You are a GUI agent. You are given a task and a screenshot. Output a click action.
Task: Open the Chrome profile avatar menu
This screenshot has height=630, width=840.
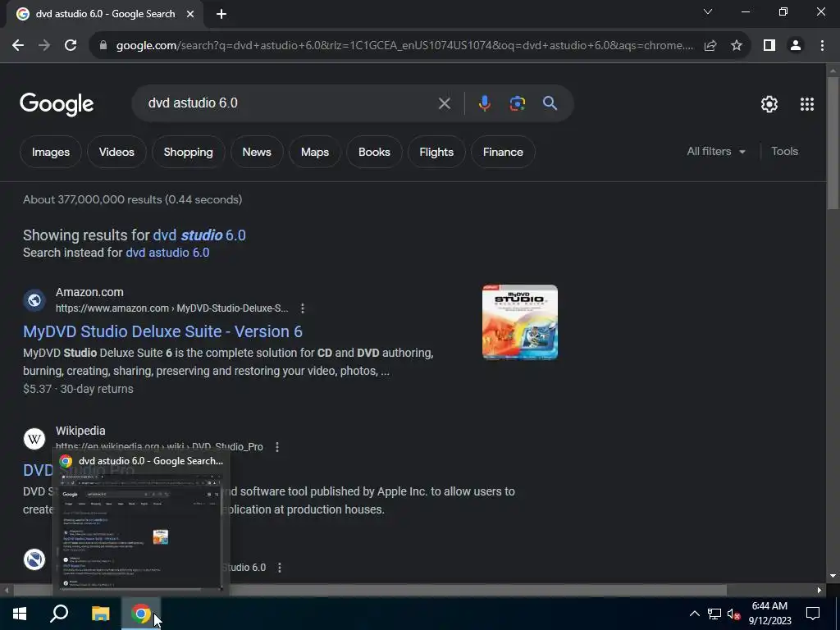[796, 46]
